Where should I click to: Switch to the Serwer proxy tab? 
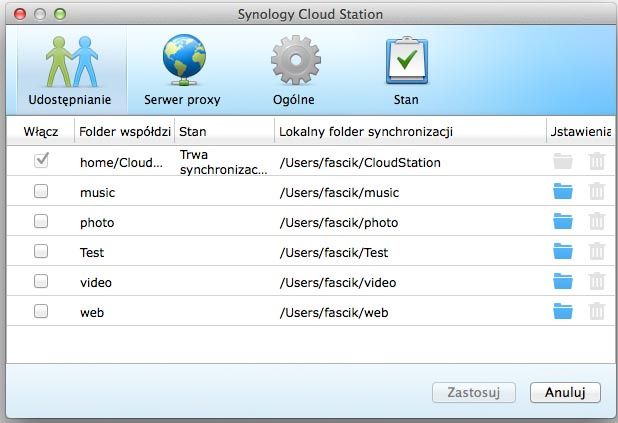[x=182, y=71]
